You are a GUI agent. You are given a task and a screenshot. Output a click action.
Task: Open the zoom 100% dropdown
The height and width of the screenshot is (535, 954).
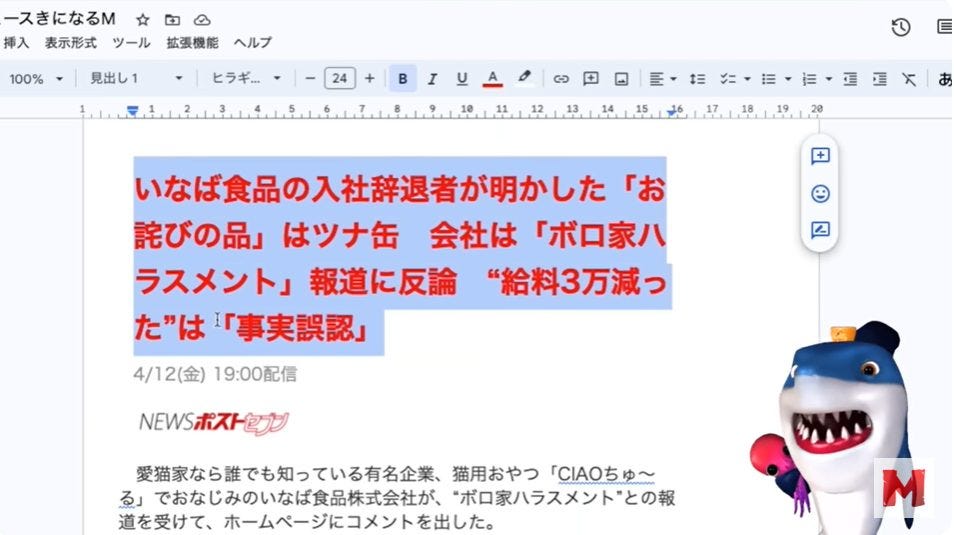(35, 79)
